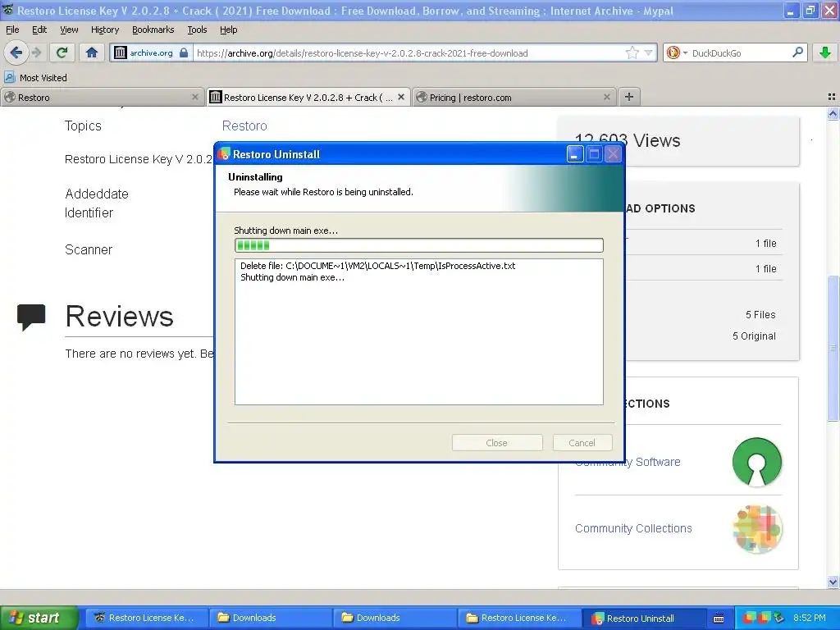840x630 pixels.
Task: Activate Restoro Uninstall taskbar button
Action: pyautogui.click(x=643, y=619)
